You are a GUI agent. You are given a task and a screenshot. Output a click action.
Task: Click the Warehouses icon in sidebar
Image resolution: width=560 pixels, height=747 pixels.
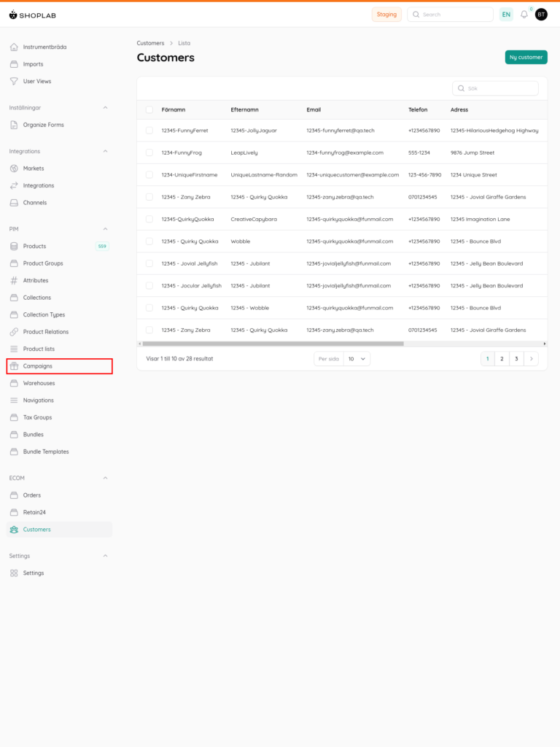tap(14, 383)
